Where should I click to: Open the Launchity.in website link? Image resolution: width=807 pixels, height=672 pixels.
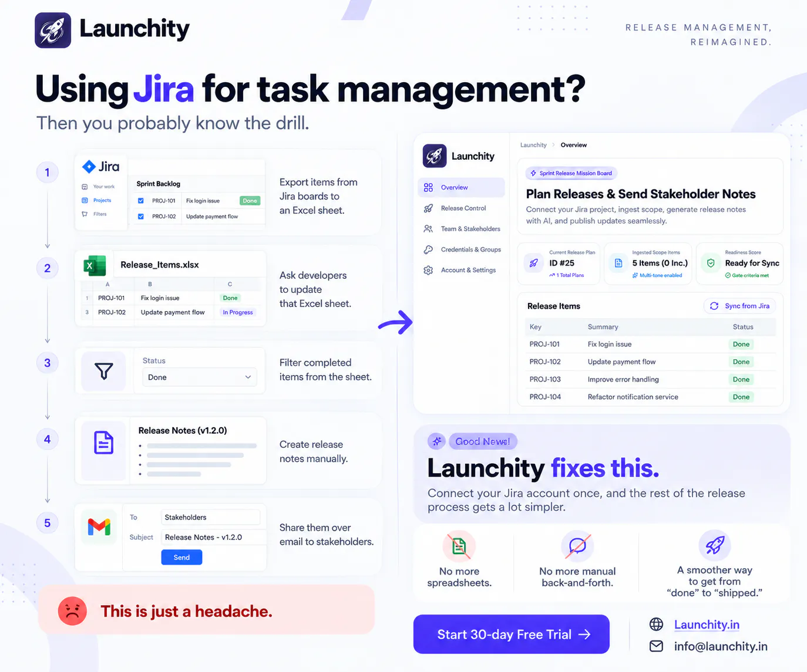pos(707,624)
